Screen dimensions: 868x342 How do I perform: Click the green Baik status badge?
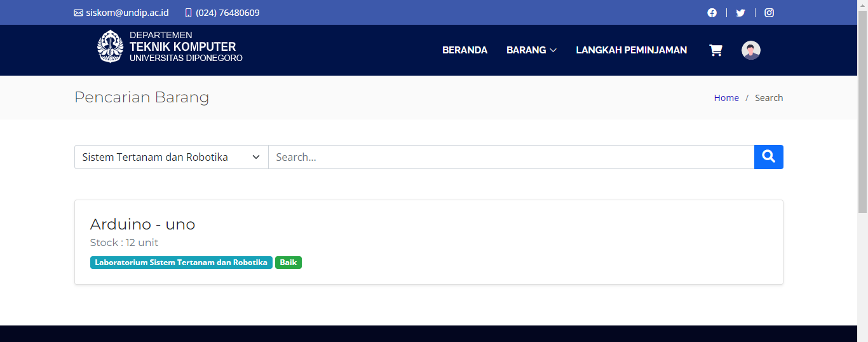point(288,263)
